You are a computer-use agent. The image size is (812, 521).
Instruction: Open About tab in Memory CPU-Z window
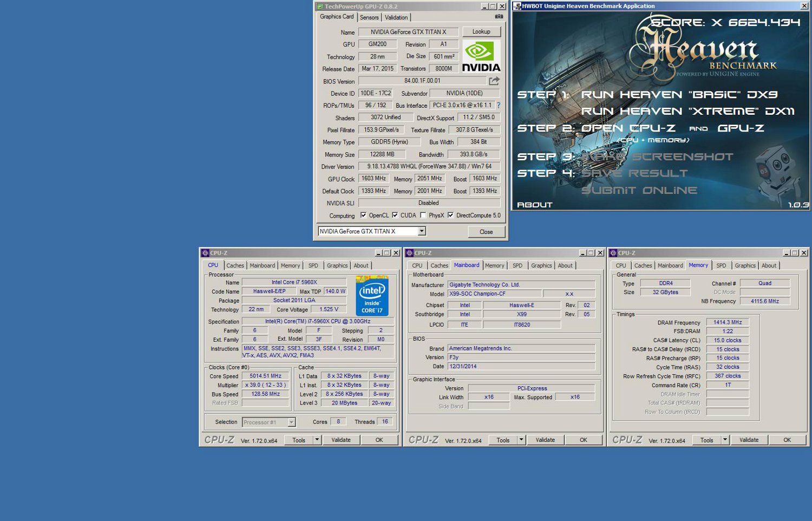tap(769, 265)
